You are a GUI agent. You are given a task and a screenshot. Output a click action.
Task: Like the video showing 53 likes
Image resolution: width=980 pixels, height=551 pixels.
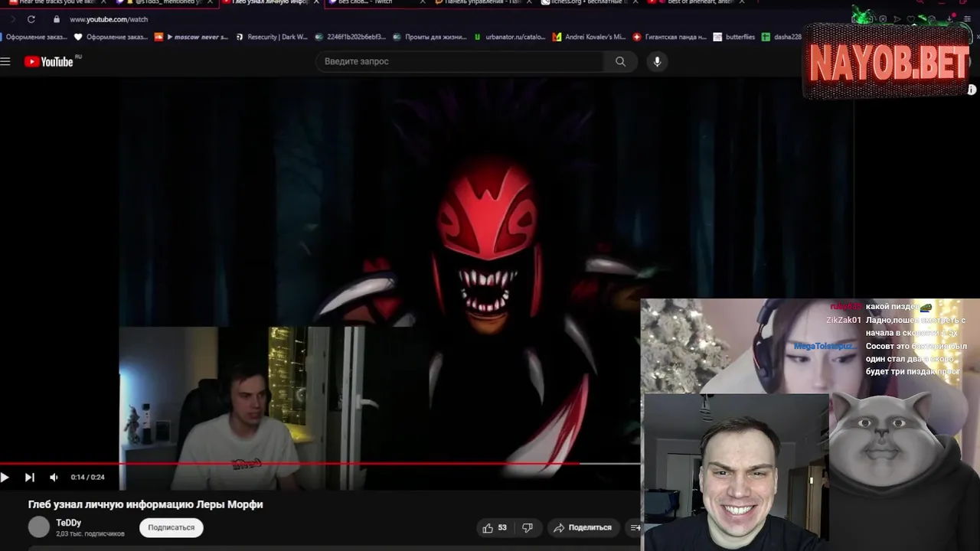495,527
